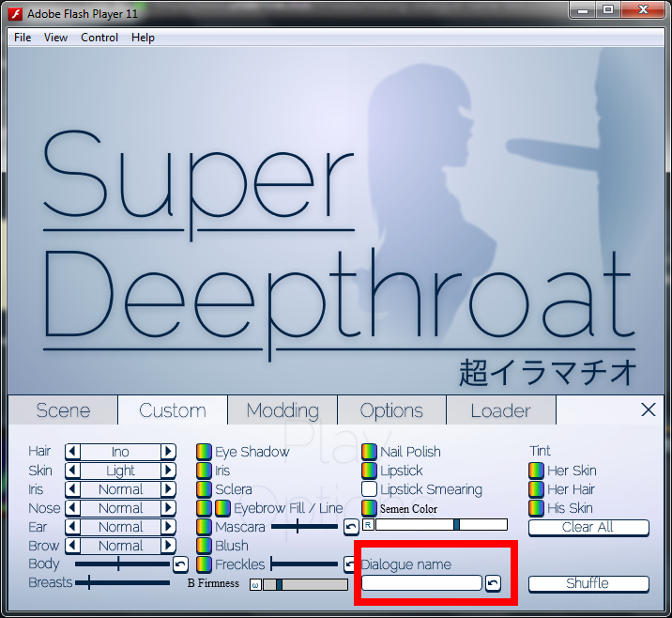
Task: Maximize the Flash Player window
Action: pyautogui.click(x=608, y=10)
